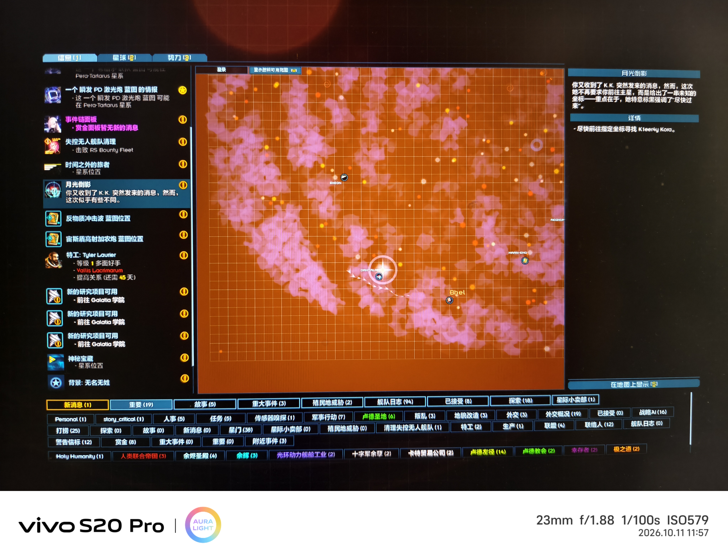Filter by 舰队日志 (94) tag
Image resolution: width=728 pixels, height=560 pixels.
[x=395, y=402]
